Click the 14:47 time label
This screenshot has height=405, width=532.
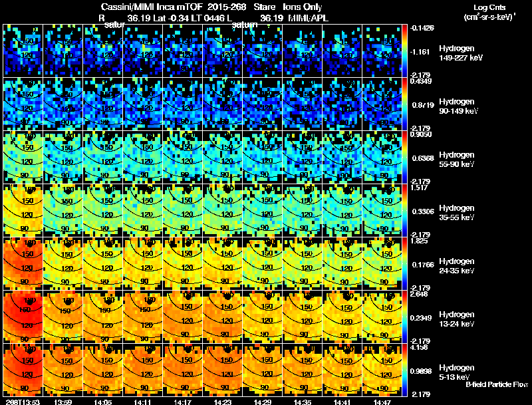tap(382, 402)
